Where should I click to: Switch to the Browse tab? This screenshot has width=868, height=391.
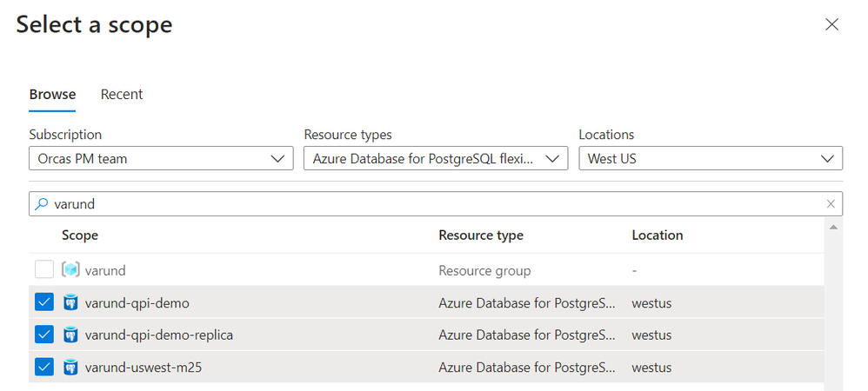(52, 95)
